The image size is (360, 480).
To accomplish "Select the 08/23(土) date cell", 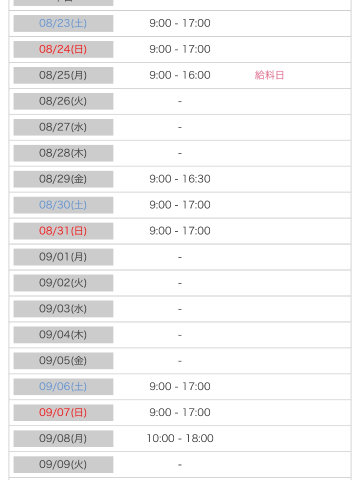I will click(63, 23).
